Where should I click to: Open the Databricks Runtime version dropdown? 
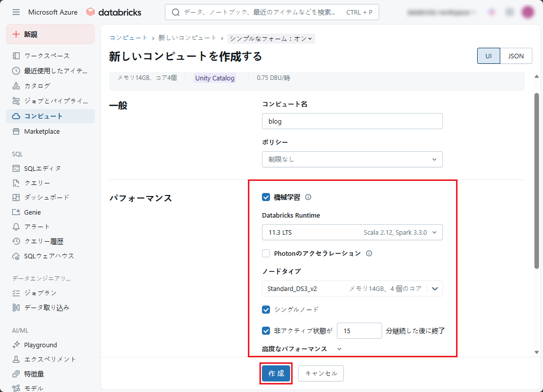pyautogui.click(x=352, y=233)
